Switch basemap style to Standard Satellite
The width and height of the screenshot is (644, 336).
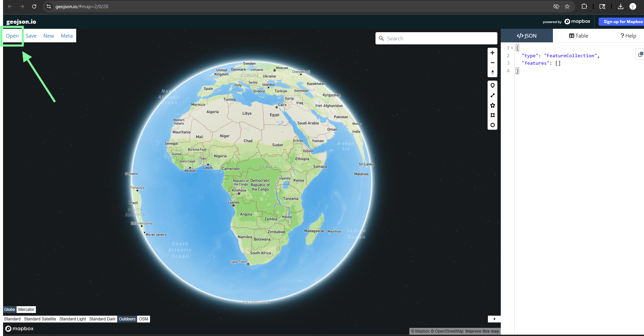40,319
